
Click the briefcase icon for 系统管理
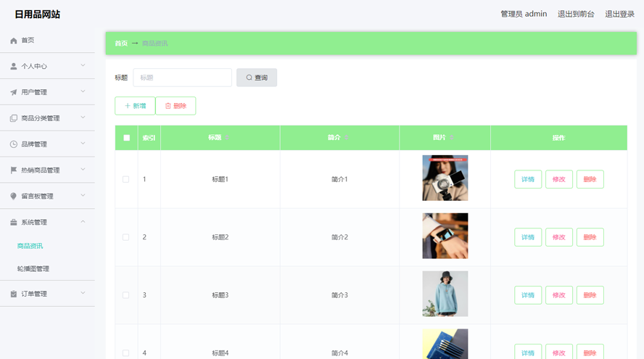click(x=14, y=222)
